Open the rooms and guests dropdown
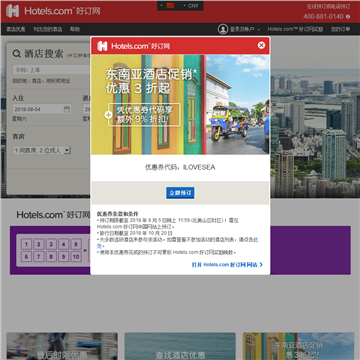Image resolution: width=360 pixels, height=360 pixels. tap(42, 150)
